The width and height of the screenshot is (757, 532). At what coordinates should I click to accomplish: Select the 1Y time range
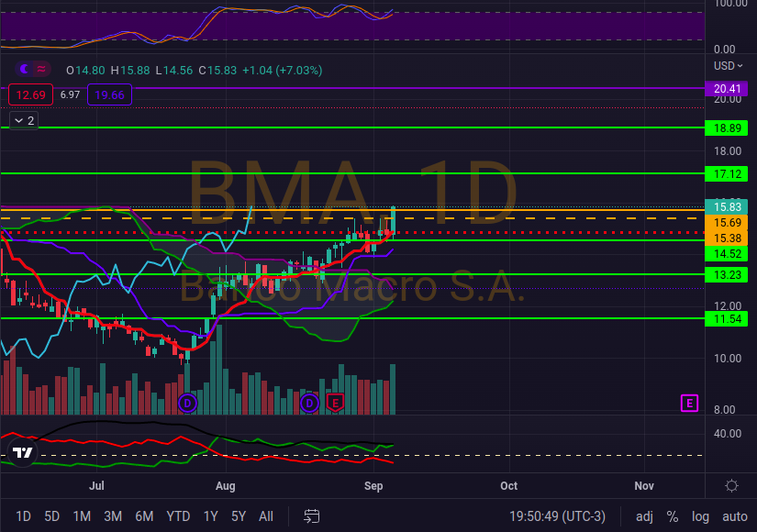[x=210, y=516]
